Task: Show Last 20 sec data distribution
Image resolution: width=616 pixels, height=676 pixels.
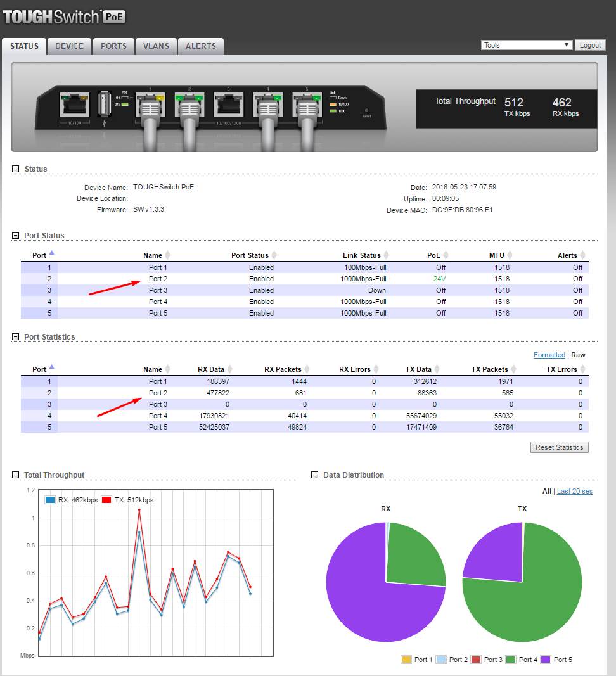Action: pyautogui.click(x=574, y=492)
